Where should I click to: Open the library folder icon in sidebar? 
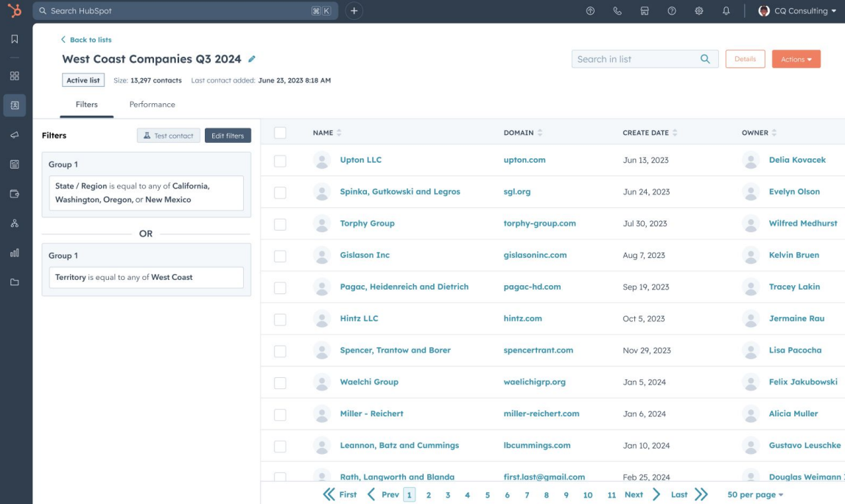[15, 282]
